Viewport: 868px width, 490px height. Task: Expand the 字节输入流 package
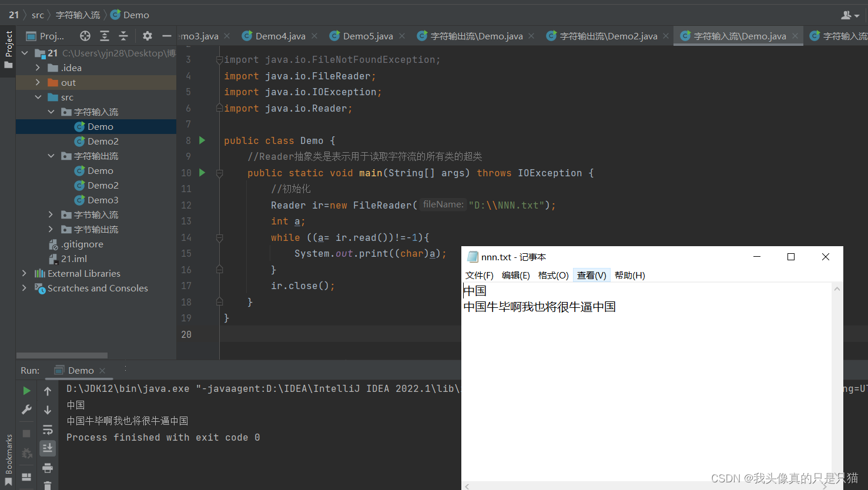[x=51, y=214]
